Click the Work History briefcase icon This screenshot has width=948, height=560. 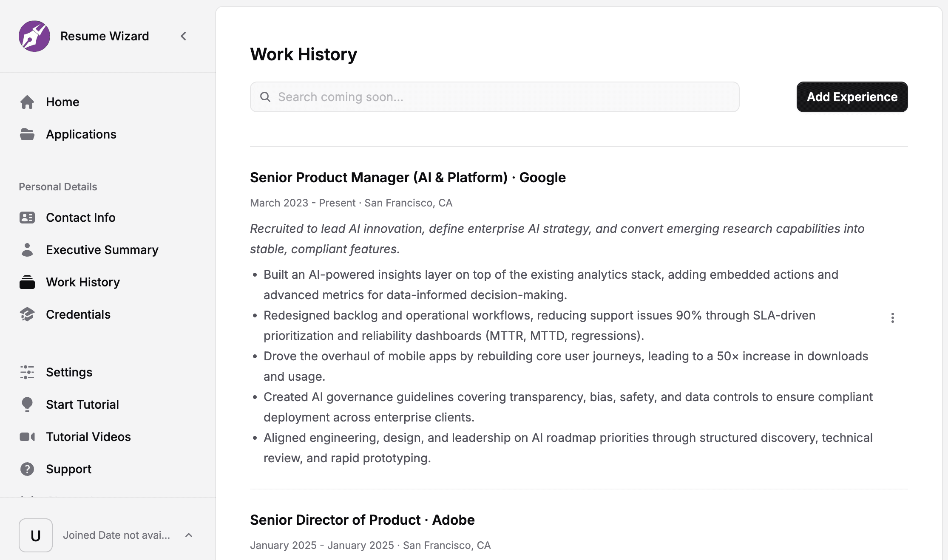(x=27, y=282)
